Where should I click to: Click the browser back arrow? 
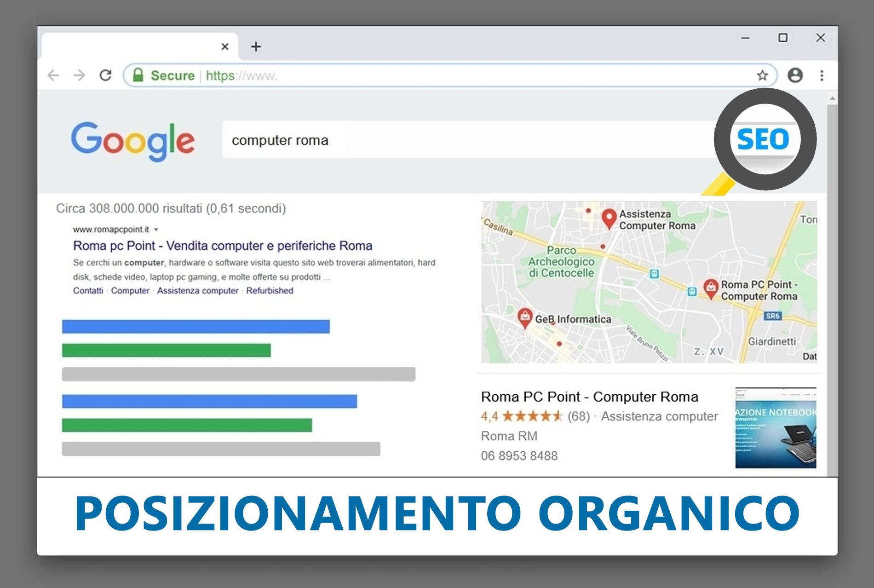53,75
